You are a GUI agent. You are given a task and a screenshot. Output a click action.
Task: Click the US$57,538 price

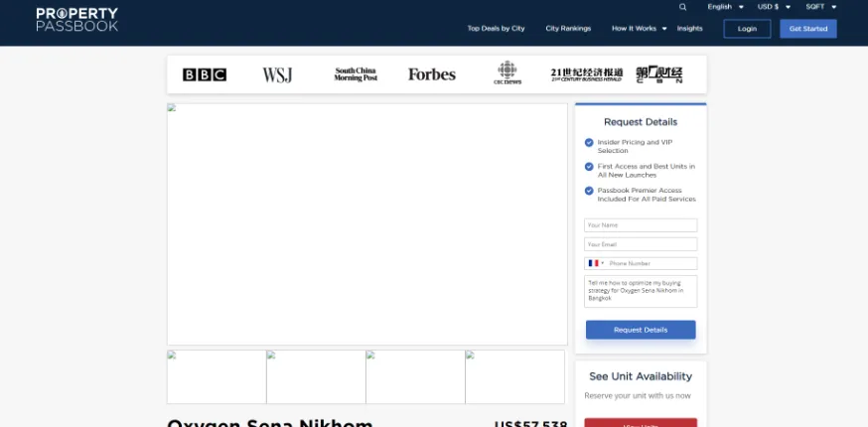click(x=530, y=424)
